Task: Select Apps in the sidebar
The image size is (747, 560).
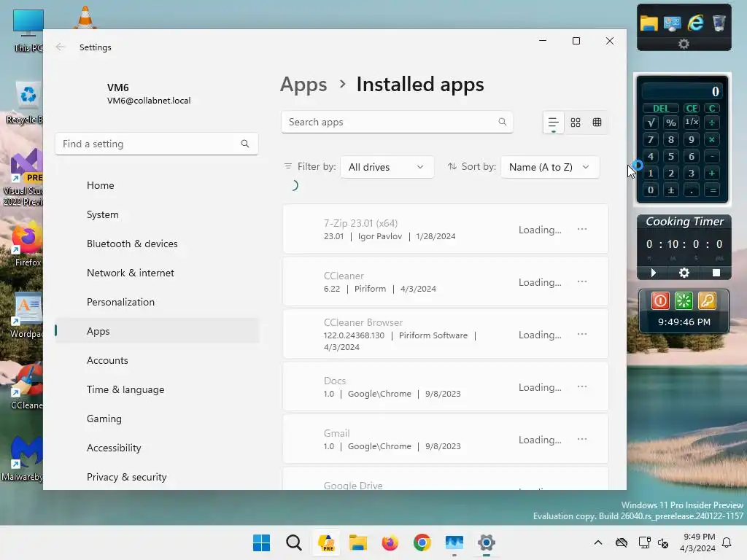Action: click(x=158, y=331)
